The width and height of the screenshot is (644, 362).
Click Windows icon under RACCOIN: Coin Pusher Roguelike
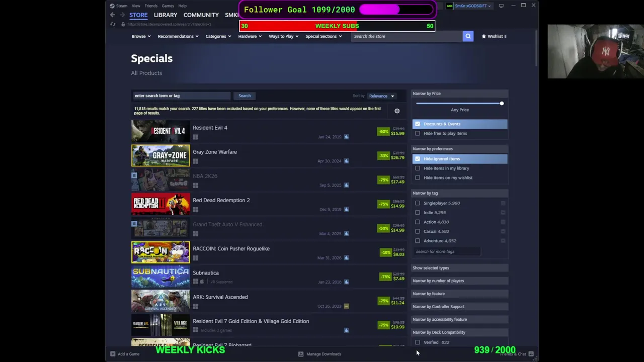click(x=195, y=258)
